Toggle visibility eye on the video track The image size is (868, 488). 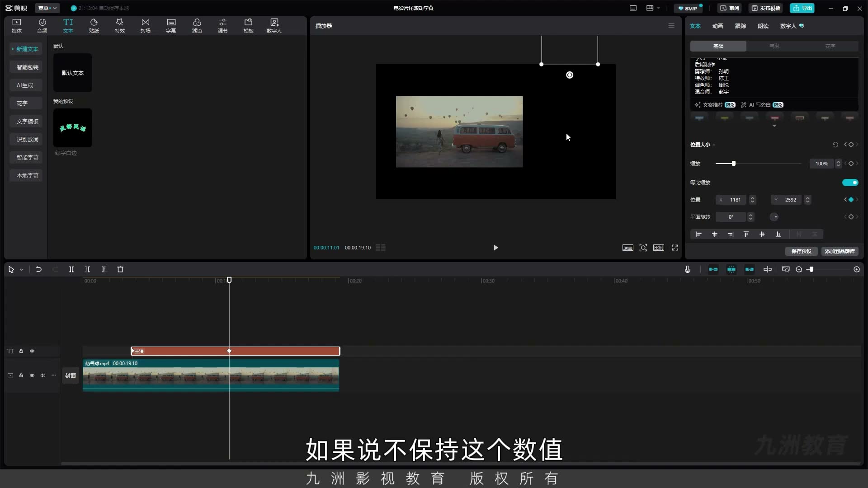32,375
